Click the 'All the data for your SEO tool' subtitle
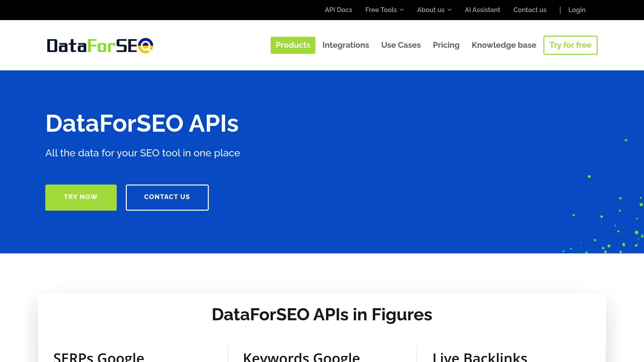The height and width of the screenshot is (362, 644). (143, 153)
